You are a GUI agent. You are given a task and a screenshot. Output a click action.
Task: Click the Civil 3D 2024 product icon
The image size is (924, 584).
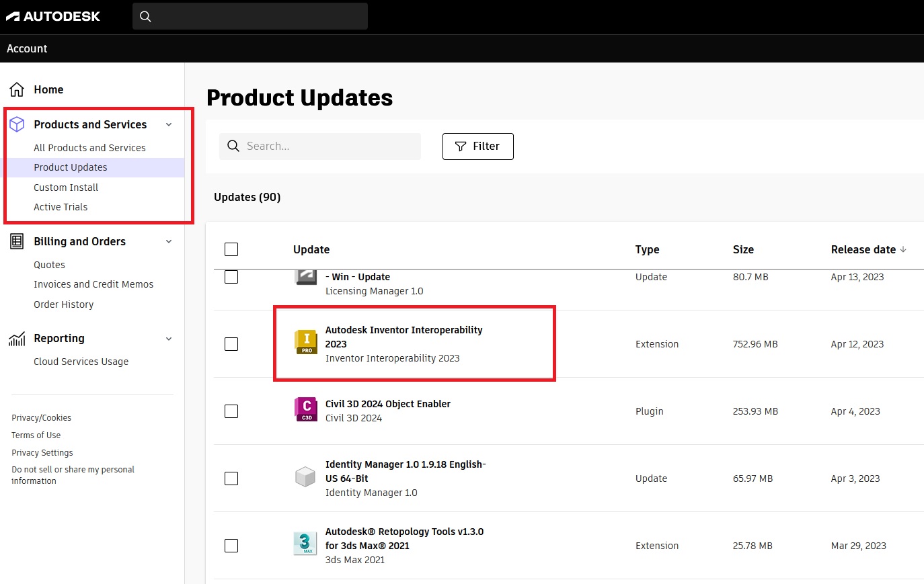[x=306, y=409]
